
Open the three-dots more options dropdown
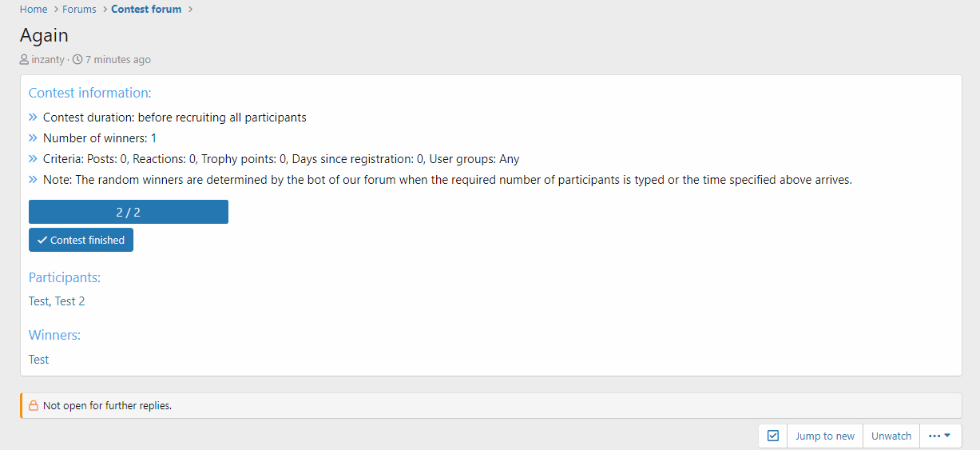click(939, 436)
